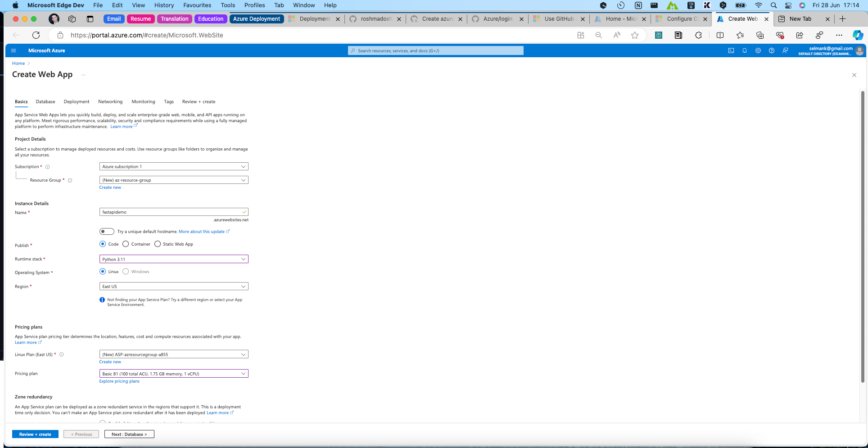Image resolution: width=868 pixels, height=448 pixels.
Task: Switch to Deployment tab
Action: coord(77,102)
